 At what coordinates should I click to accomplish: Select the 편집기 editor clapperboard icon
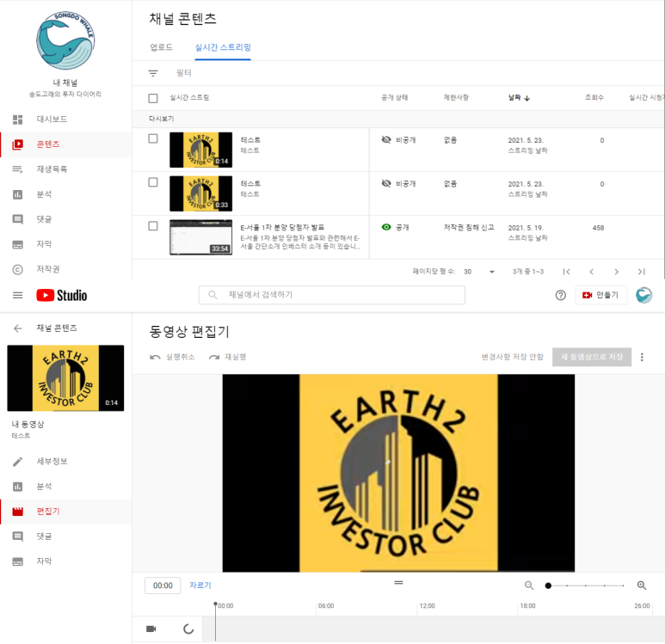pyautogui.click(x=18, y=512)
